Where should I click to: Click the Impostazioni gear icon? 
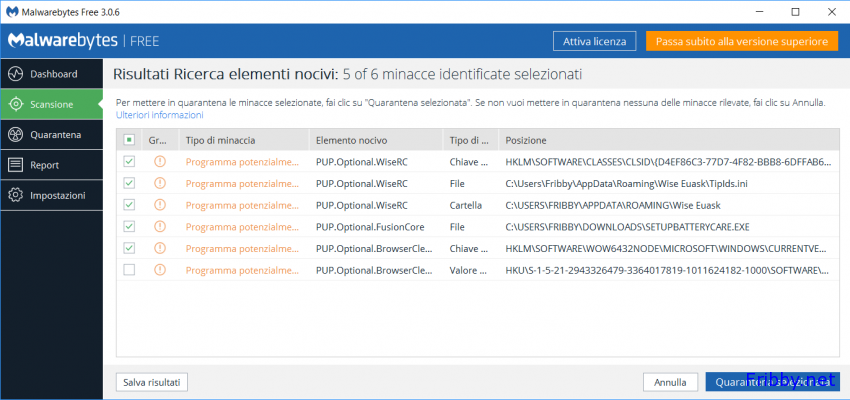[x=16, y=195]
